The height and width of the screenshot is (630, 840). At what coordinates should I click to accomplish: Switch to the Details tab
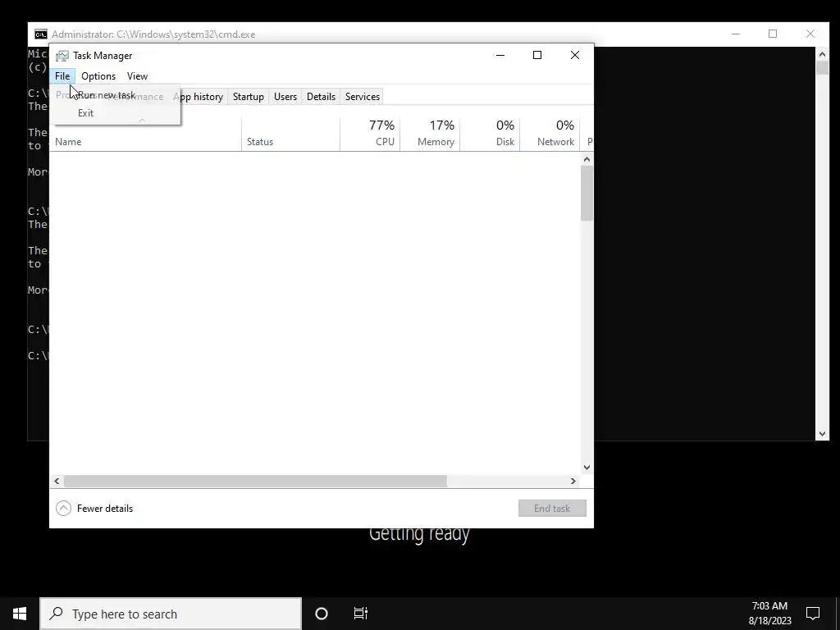(321, 97)
